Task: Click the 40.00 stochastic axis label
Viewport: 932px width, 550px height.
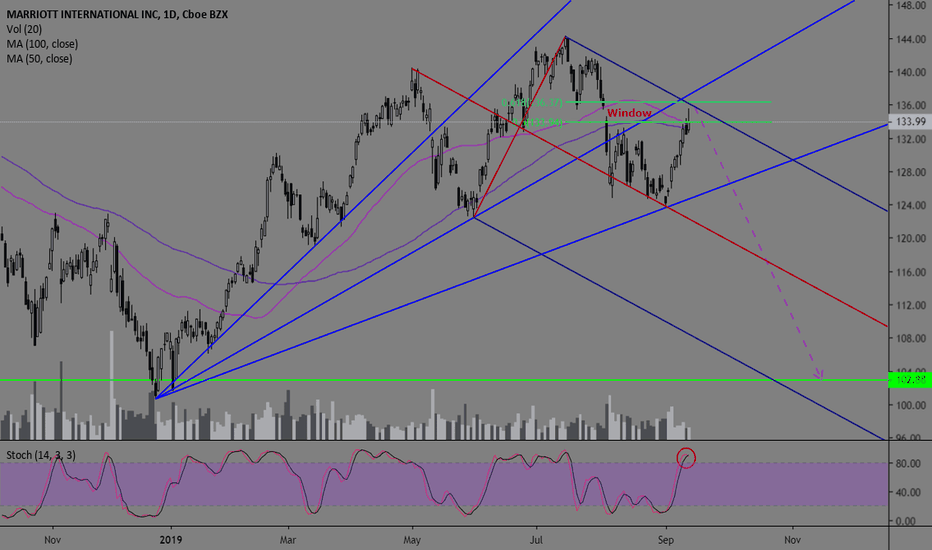Action: [906, 492]
